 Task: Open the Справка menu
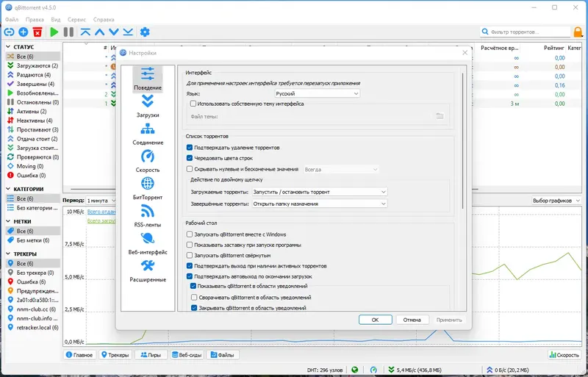coord(104,20)
